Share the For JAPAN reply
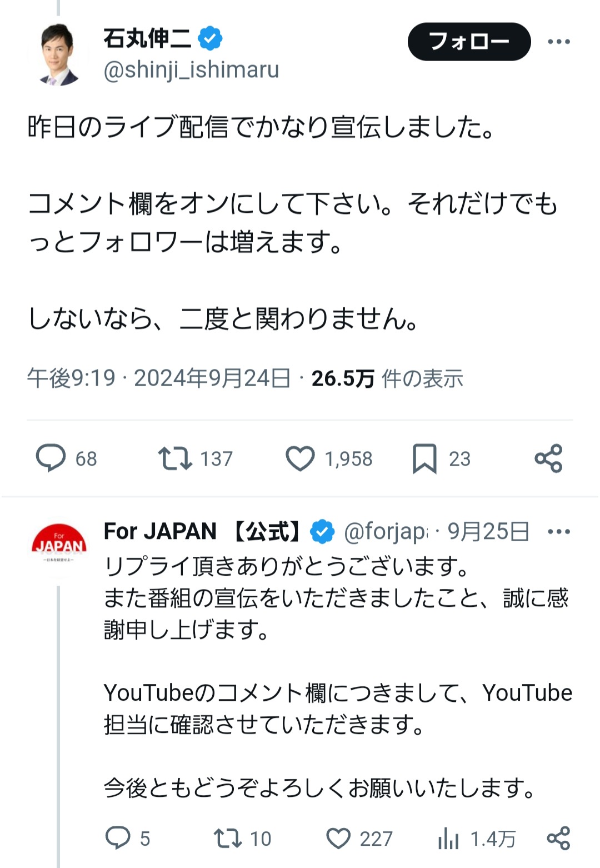Screen dimensions: 600x868 coord(558,838)
